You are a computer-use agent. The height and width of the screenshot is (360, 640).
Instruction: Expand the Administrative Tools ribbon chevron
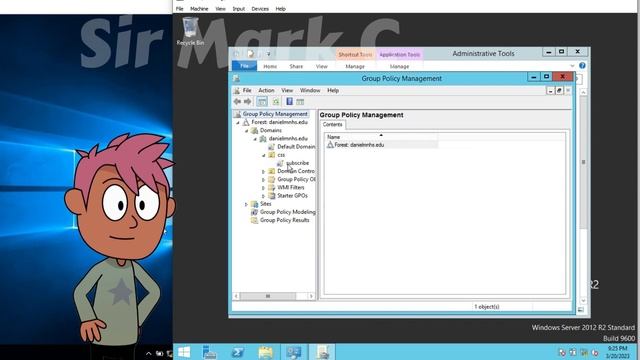click(572, 66)
